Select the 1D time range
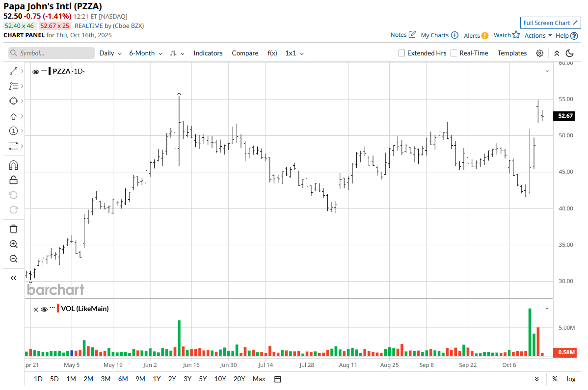 pos(38,379)
